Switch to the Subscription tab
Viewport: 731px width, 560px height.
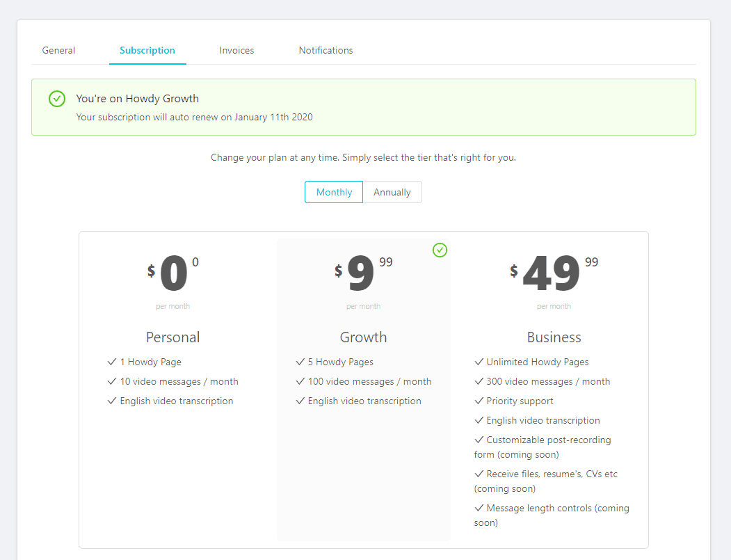[x=147, y=50]
